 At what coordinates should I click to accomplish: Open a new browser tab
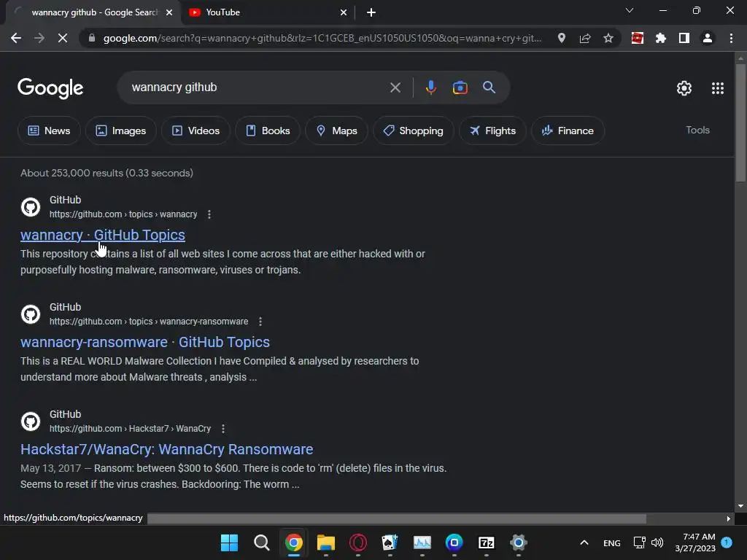(x=371, y=12)
